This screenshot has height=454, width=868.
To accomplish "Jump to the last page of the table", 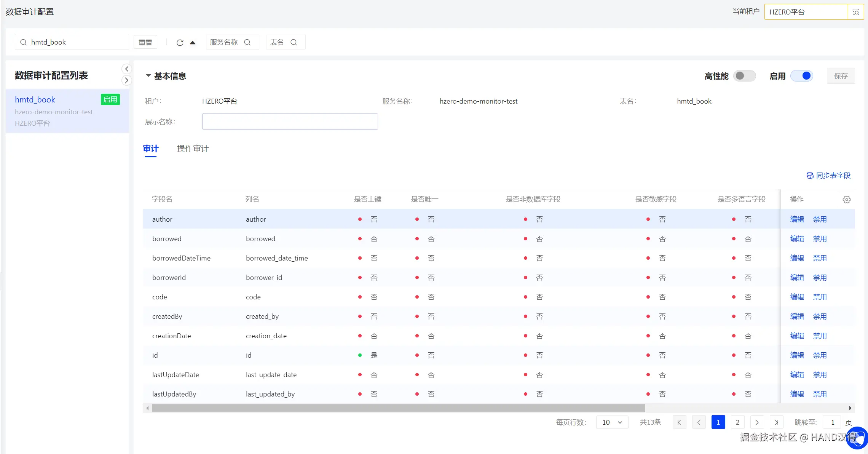I will (x=776, y=422).
